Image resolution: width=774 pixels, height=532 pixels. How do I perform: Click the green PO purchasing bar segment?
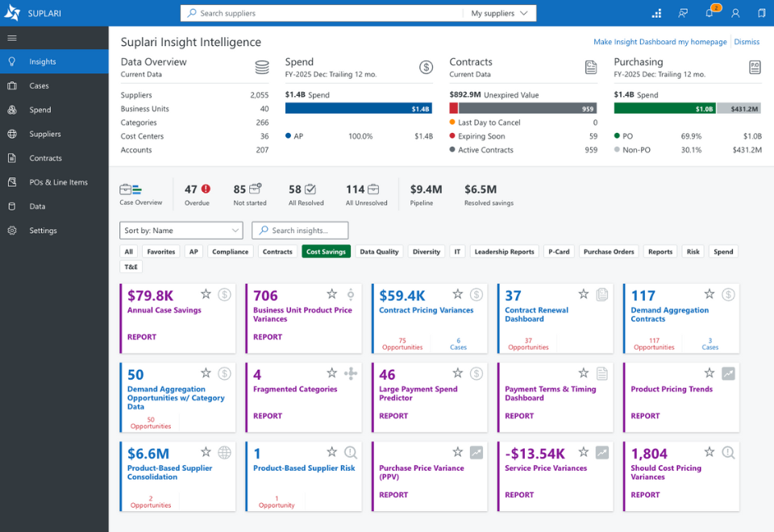coord(664,109)
